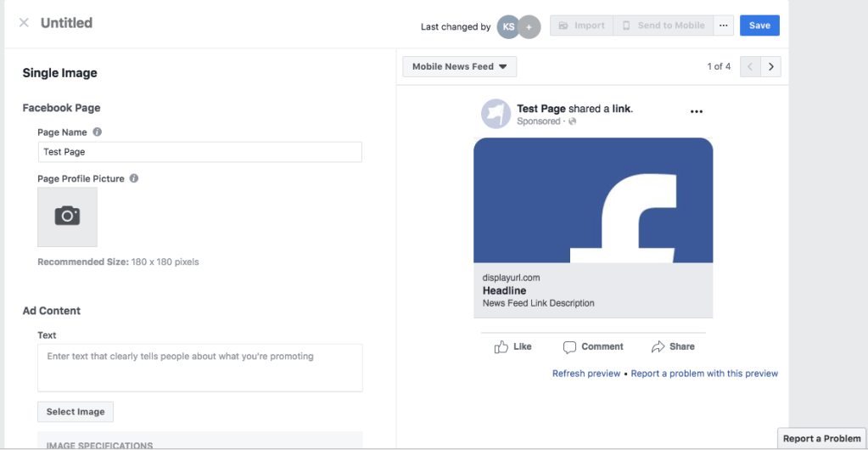This screenshot has height=450, width=868.
Task: Click the Refresh preview link
Action: [x=586, y=374]
